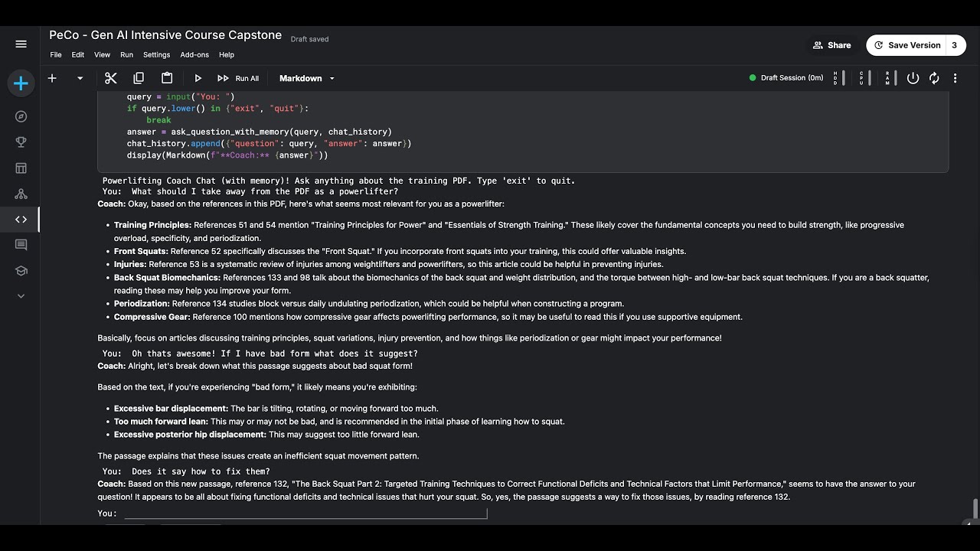
Task: Expand the add-cell dropdown arrow
Action: tap(80, 78)
